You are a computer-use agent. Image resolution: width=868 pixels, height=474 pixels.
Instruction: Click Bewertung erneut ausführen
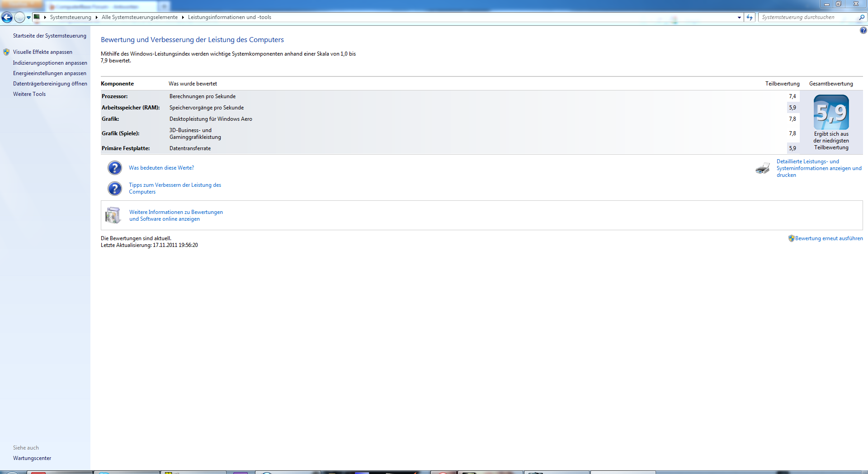point(829,238)
